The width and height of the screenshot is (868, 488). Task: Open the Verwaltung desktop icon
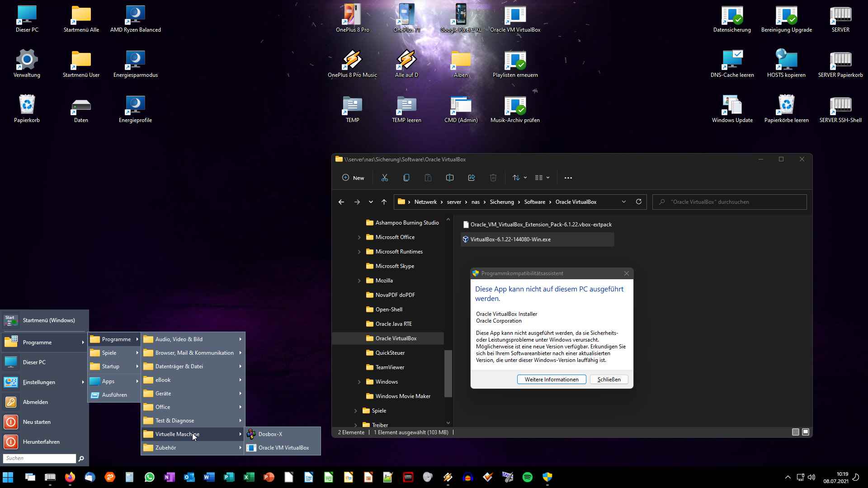(27, 63)
